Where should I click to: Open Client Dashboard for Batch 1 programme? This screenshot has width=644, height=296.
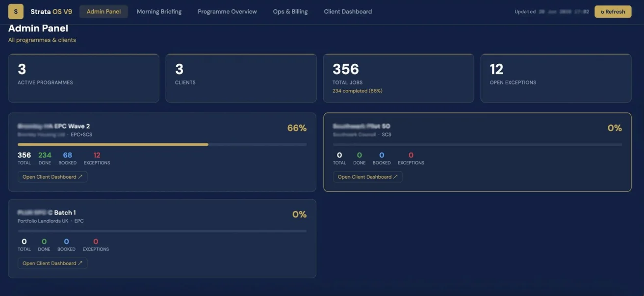pyautogui.click(x=52, y=263)
